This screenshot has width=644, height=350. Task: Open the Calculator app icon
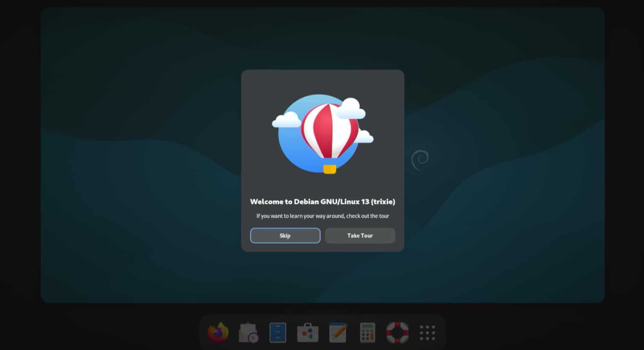[367, 333]
